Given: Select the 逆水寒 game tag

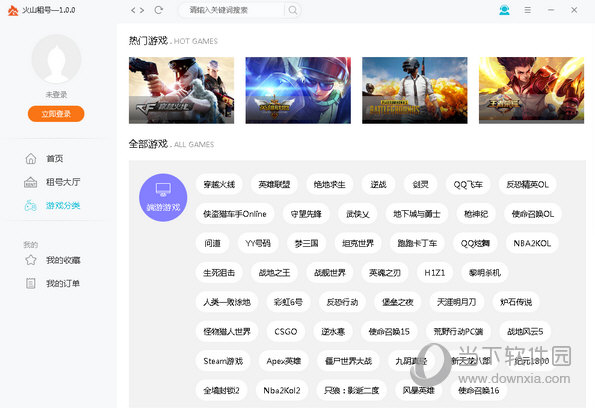Looking at the screenshot, I should [x=333, y=331].
